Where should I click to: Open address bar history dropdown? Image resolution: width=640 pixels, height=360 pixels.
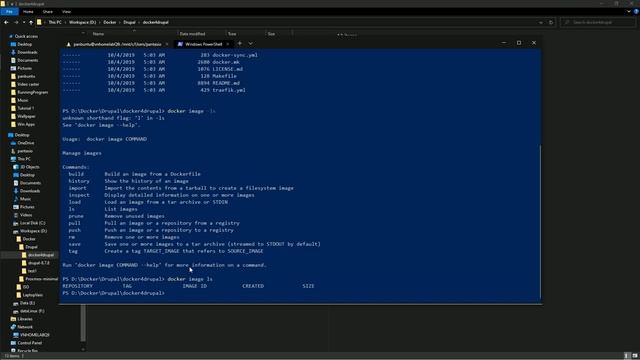point(541,22)
